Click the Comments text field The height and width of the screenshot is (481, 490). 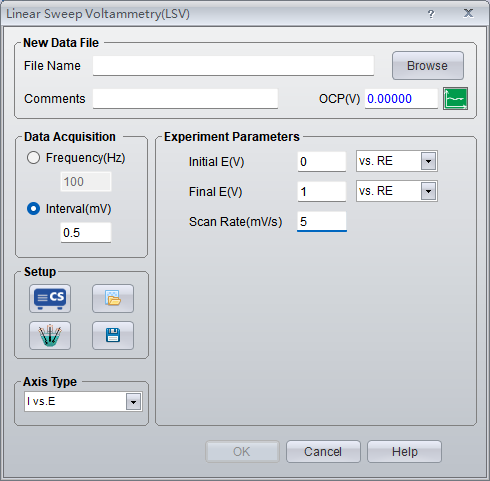185,99
